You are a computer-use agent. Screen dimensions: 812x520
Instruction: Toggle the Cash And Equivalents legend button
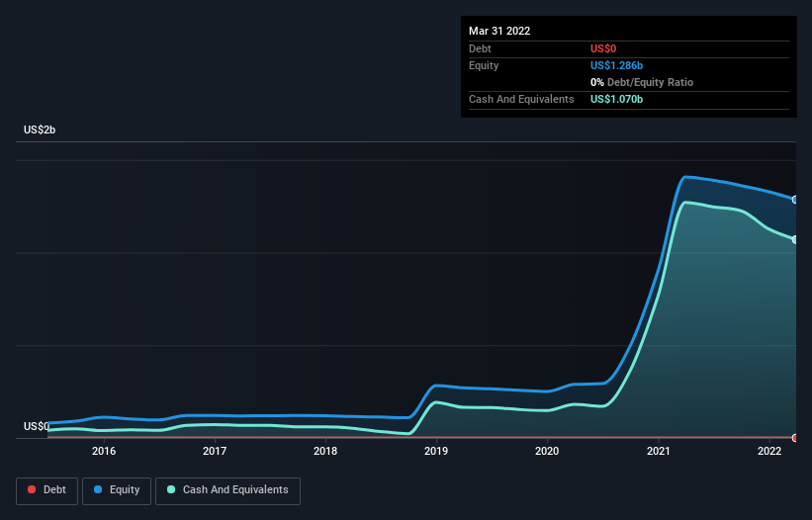[x=227, y=490]
